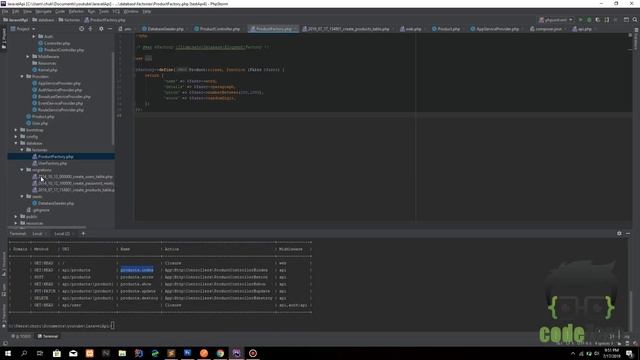Open the File menu

tap(5, 11)
